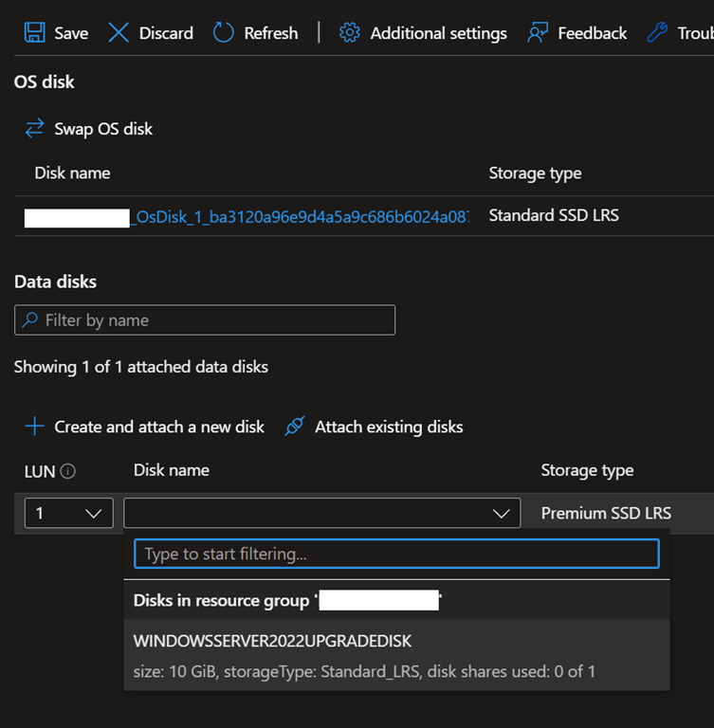This screenshot has height=728, width=714.
Task: Click the Type to start filtering box
Action: pyautogui.click(x=396, y=554)
